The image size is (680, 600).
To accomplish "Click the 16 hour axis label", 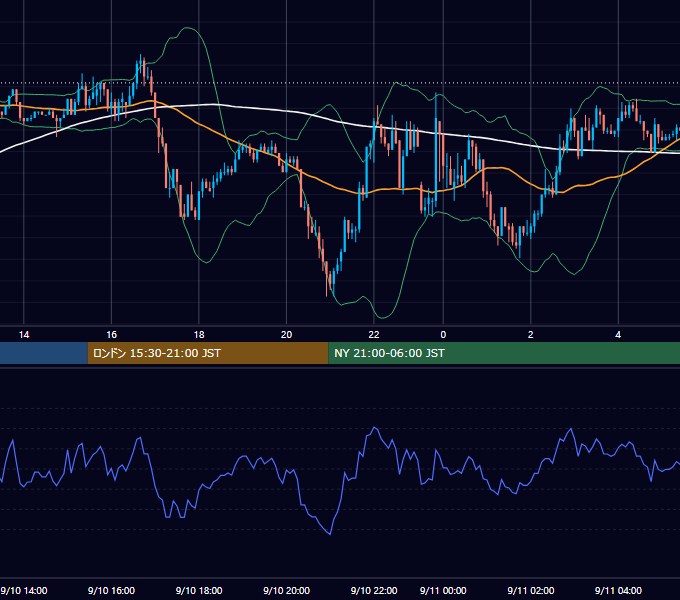I will [111, 335].
